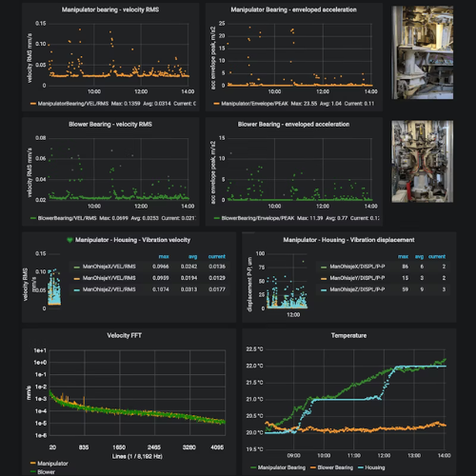Click the orange Manipulator/Envelope/PEAK legend swatch
This screenshot has height=476, width=476.
[217, 104]
